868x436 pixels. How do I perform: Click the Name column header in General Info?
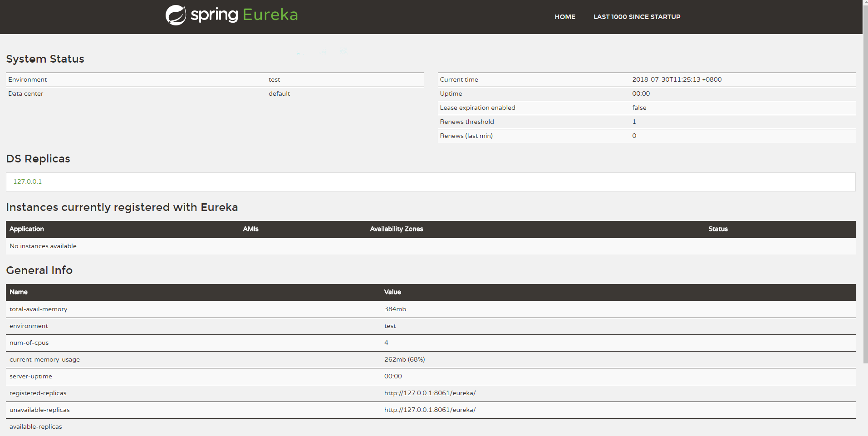click(19, 292)
